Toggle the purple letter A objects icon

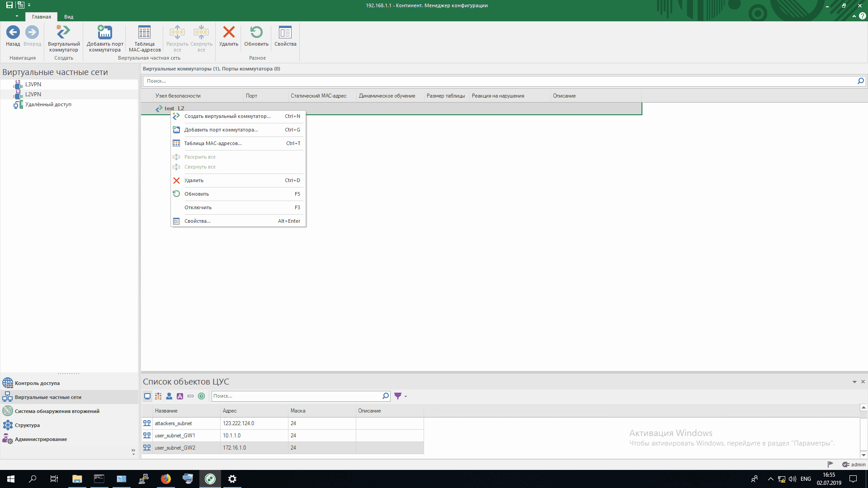click(x=180, y=396)
